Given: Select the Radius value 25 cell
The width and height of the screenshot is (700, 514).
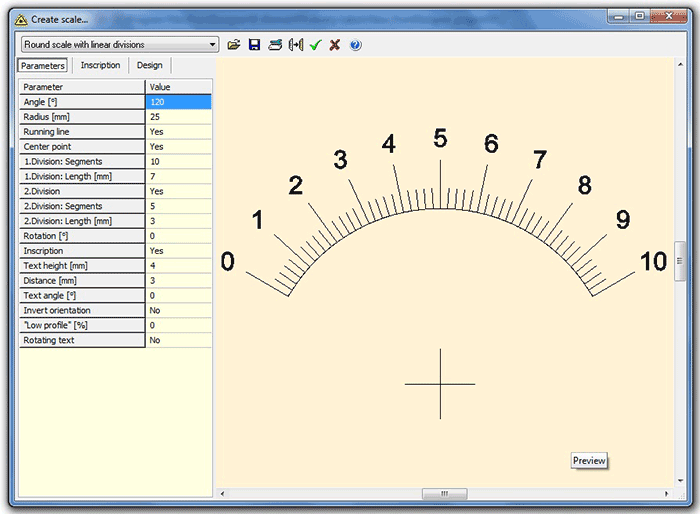Looking at the screenshot, I should [x=179, y=117].
